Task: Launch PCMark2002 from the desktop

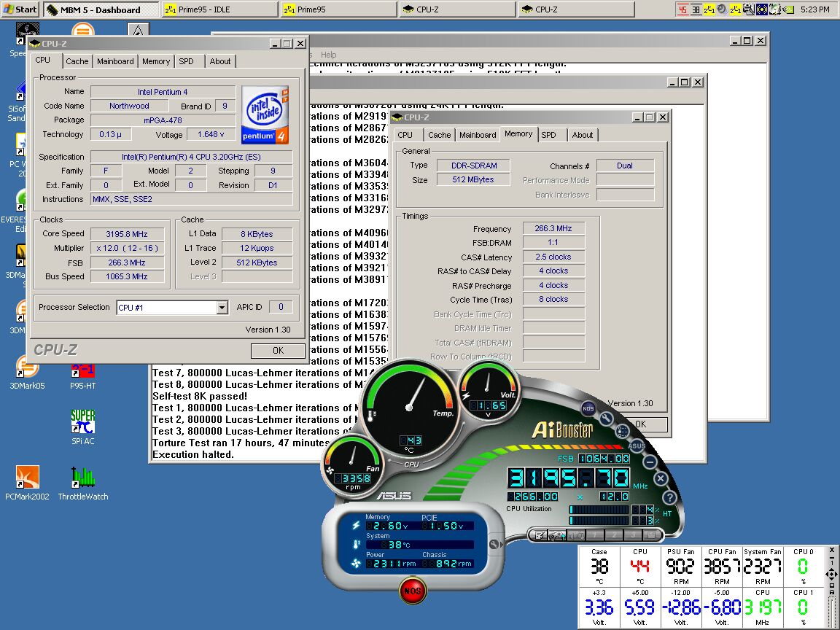Action: pyautogui.click(x=27, y=483)
